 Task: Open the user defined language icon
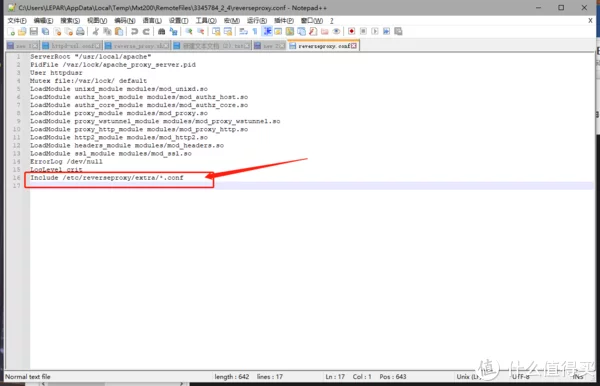click(278, 32)
